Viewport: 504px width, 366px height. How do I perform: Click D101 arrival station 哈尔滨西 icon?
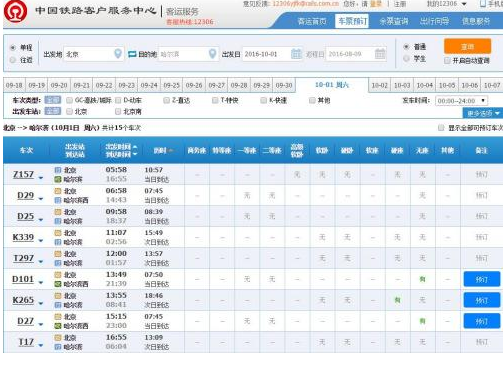tap(58, 284)
